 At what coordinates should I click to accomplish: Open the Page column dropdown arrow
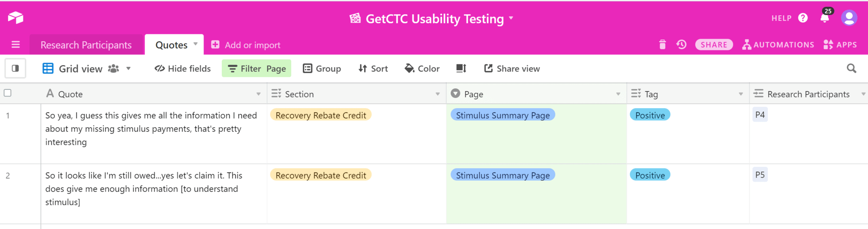(x=618, y=94)
